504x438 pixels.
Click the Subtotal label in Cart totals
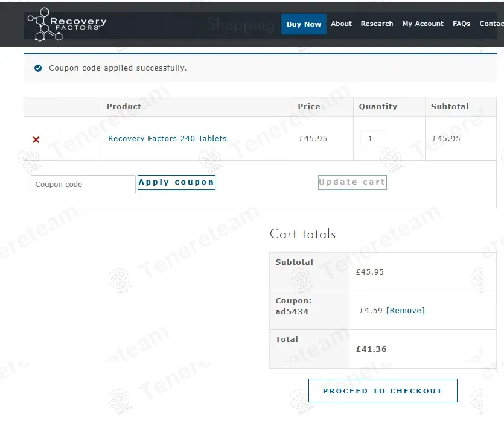(294, 262)
